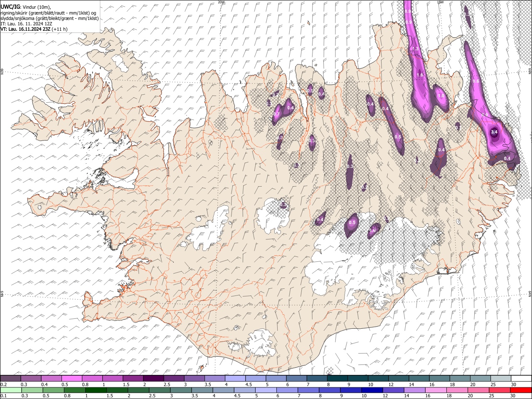The image size is (532, 399).
Task: Select the deep navy blue swatch labeled 10
Action: coord(372,390)
